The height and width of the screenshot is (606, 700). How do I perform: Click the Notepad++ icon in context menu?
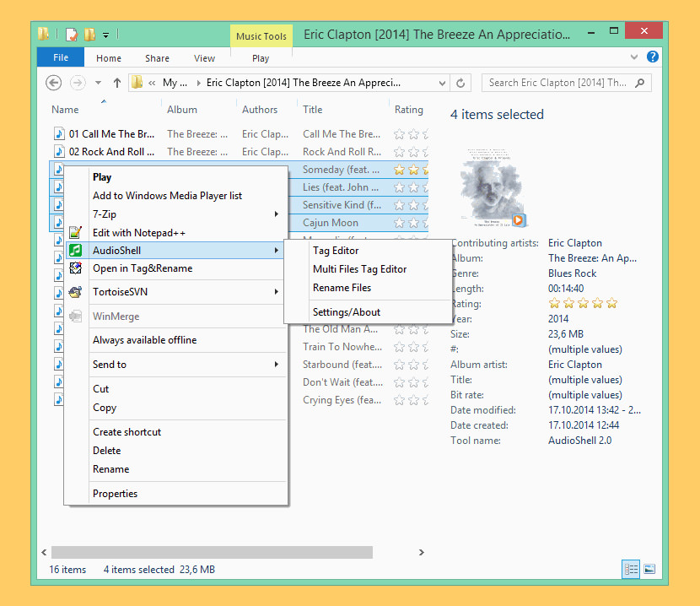coord(76,232)
